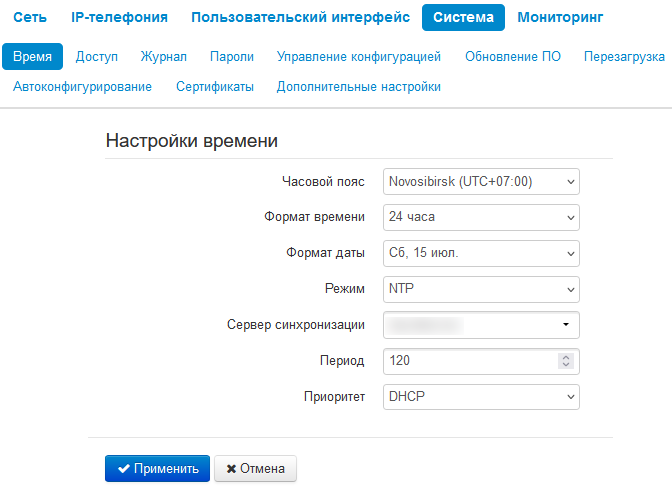Image resolution: width=672 pixels, height=487 pixels.
Task: Go to the Обновление ПО tab
Action: pyautogui.click(x=513, y=57)
